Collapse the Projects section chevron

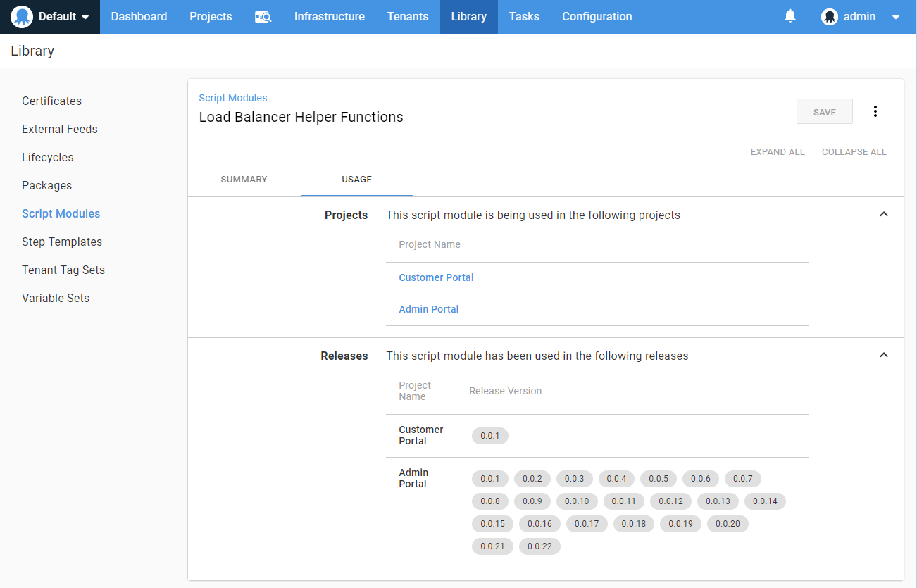click(883, 214)
